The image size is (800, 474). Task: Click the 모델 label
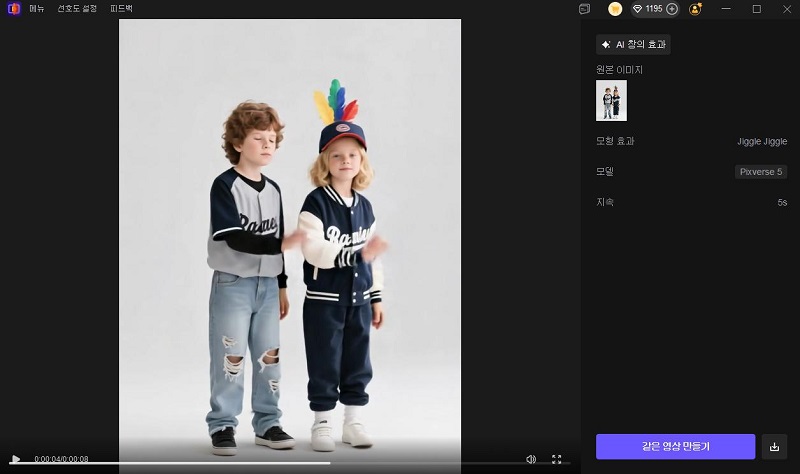tap(605, 172)
